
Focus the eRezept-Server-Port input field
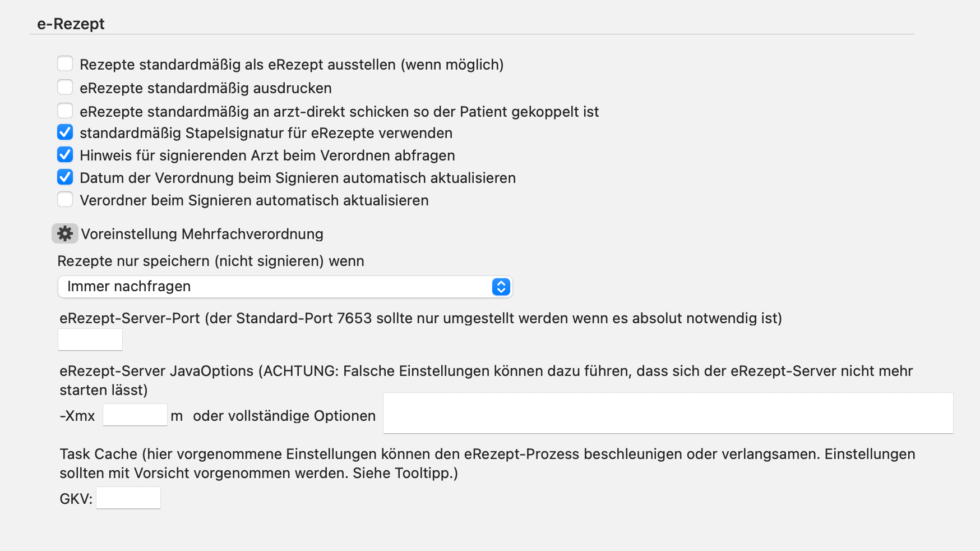tap(90, 339)
